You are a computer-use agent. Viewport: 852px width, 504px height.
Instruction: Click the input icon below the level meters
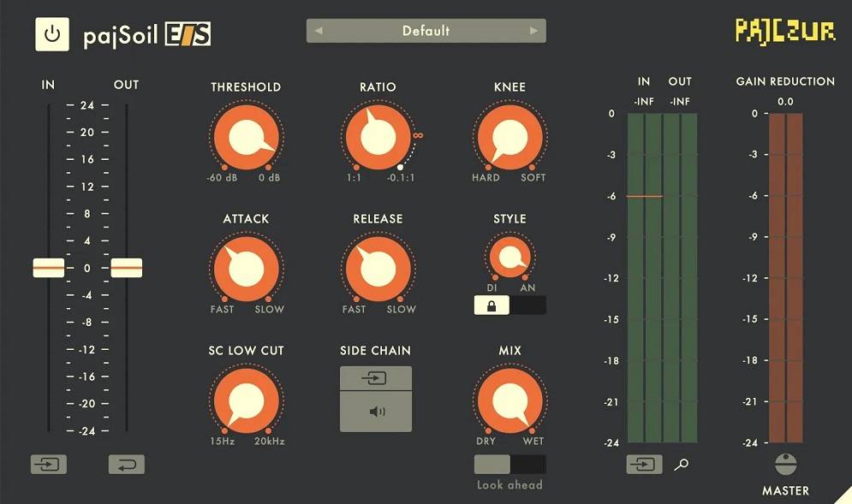tap(644, 465)
